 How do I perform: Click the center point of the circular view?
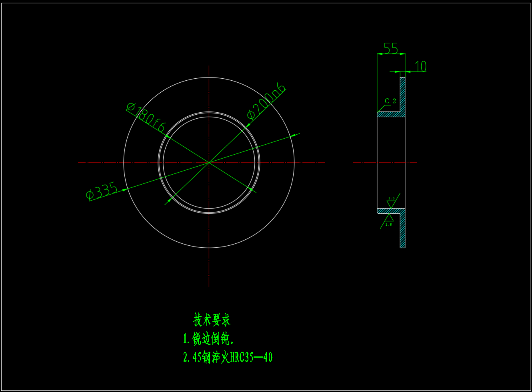click(209, 163)
